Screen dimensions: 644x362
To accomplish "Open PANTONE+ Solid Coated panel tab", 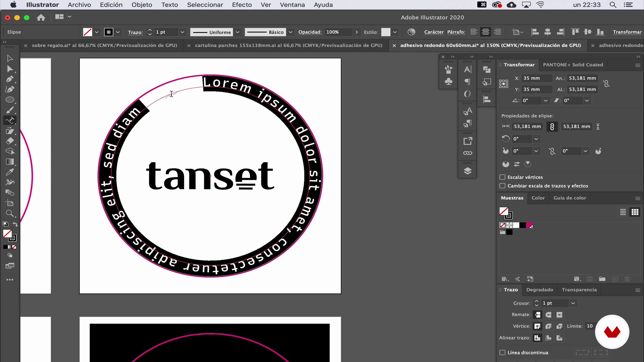I will [x=573, y=65].
